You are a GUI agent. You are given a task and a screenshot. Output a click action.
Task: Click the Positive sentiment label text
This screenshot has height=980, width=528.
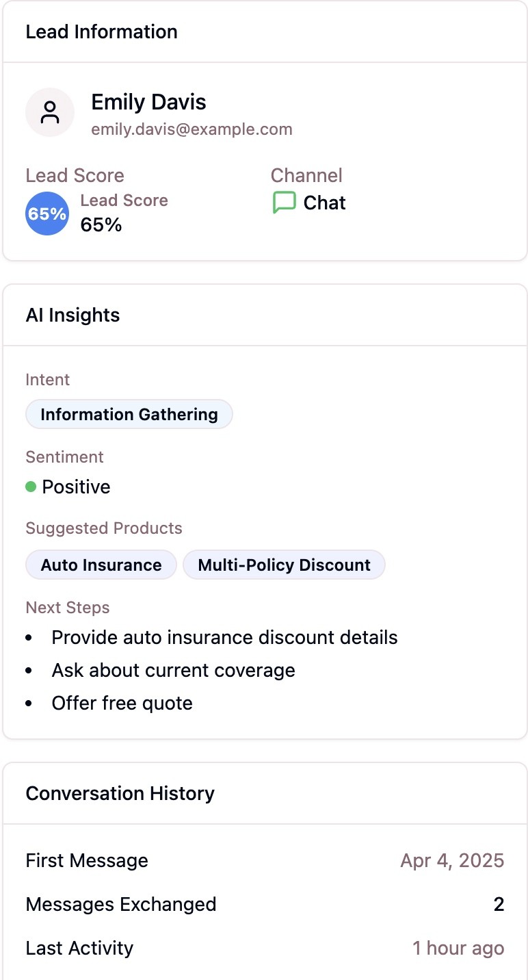[76, 487]
